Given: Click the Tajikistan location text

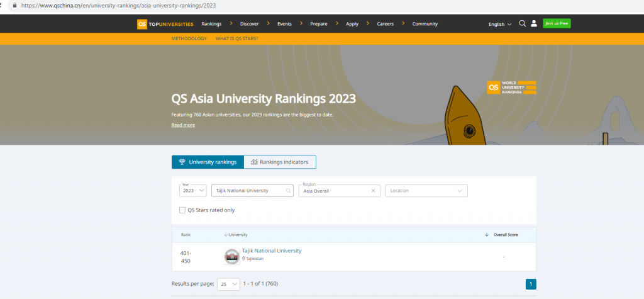Looking at the screenshot, I should 255,259.
